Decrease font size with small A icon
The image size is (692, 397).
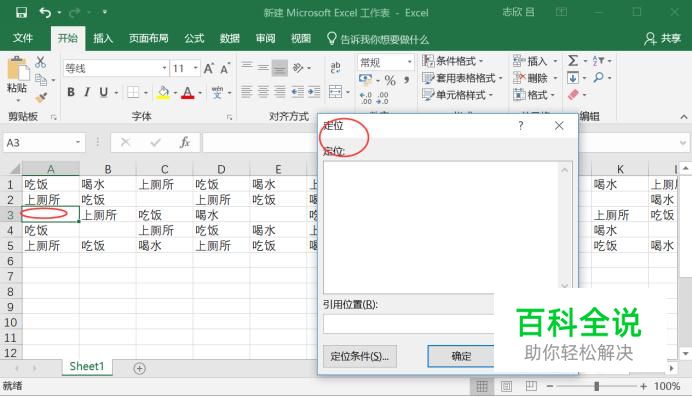pos(225,69)
